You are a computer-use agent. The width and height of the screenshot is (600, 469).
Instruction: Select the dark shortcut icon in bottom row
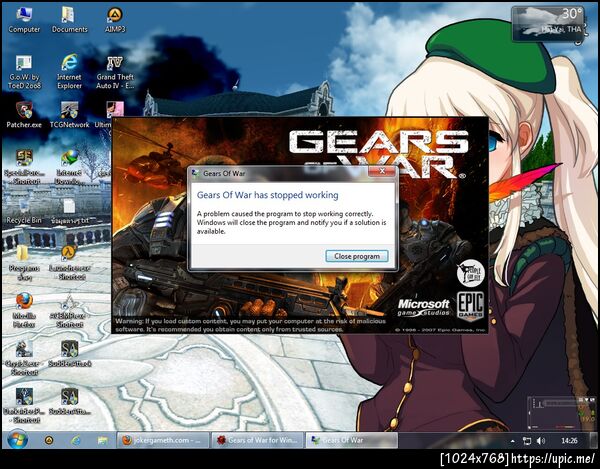click(24, 405)
